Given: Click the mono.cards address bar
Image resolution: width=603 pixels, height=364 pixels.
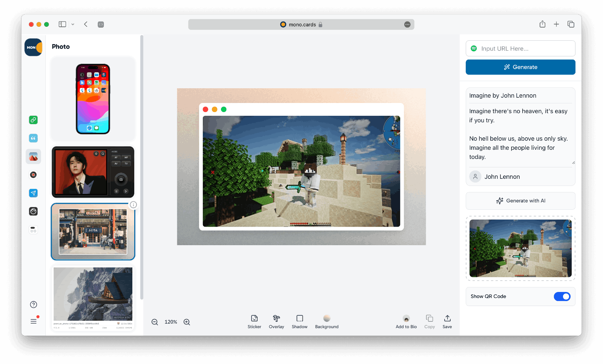Looking at the screenshot, I should (x=301, y=25).
